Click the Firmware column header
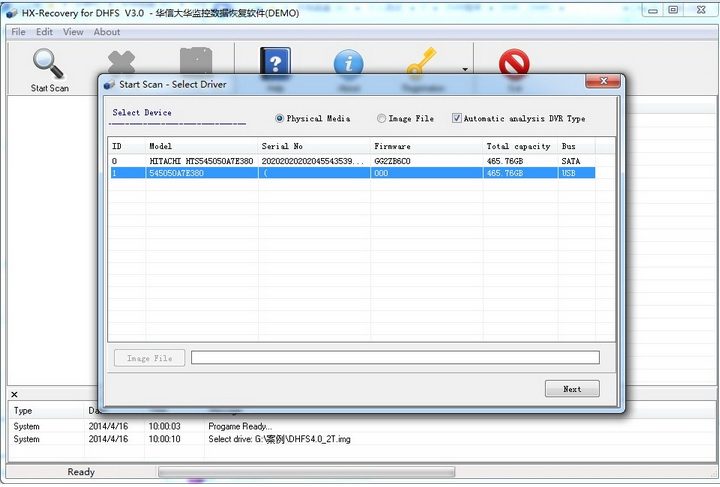 point(427,146)
